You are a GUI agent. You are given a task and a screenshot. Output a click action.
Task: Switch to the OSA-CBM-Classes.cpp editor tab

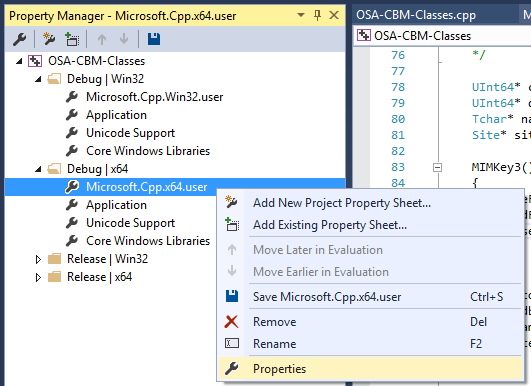[416, 15]
